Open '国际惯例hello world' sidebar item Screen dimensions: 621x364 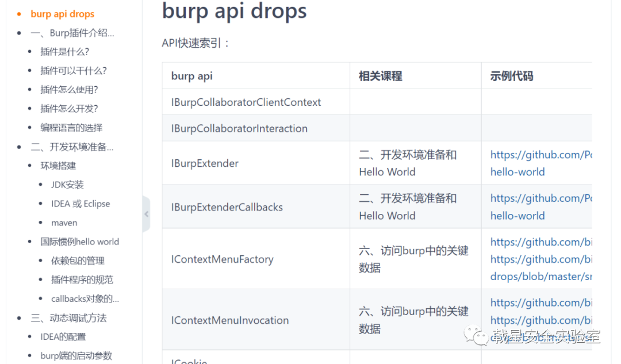tap(79, 242)
